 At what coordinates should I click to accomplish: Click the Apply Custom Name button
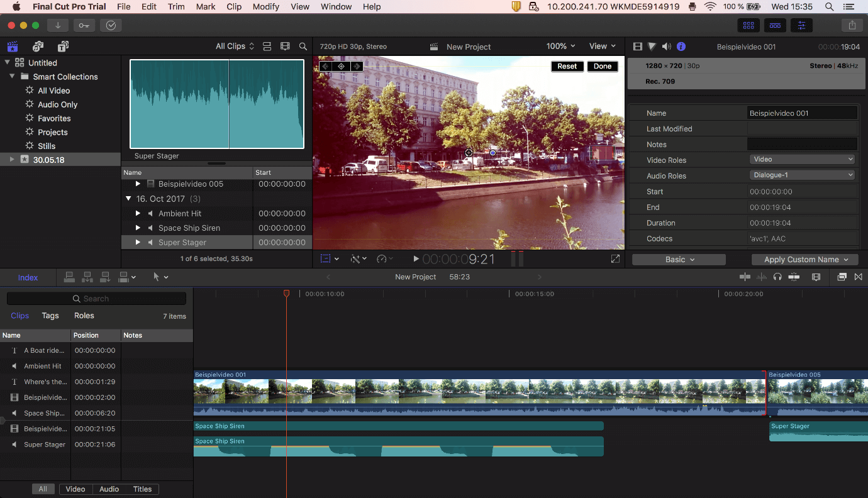[x=804, y=259]
